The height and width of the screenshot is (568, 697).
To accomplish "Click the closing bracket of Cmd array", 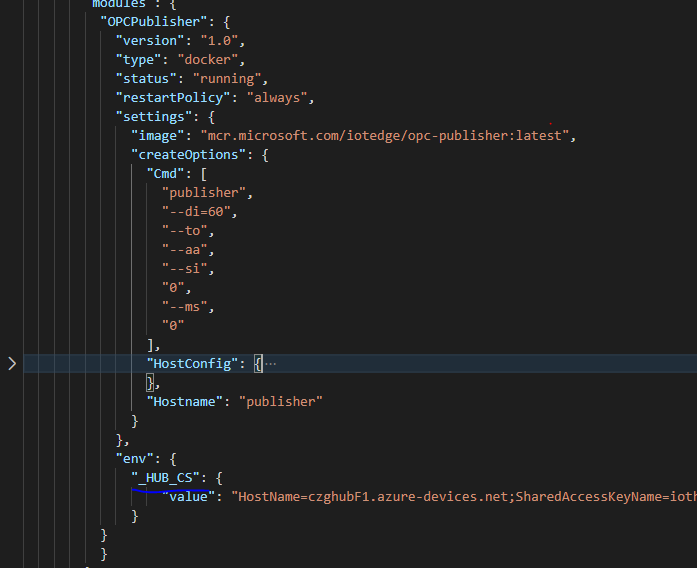I will (x=150, y=345).
